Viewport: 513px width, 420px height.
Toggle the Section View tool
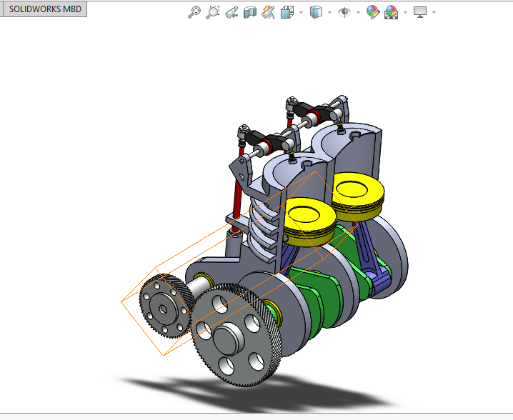[x=250, y=12]
